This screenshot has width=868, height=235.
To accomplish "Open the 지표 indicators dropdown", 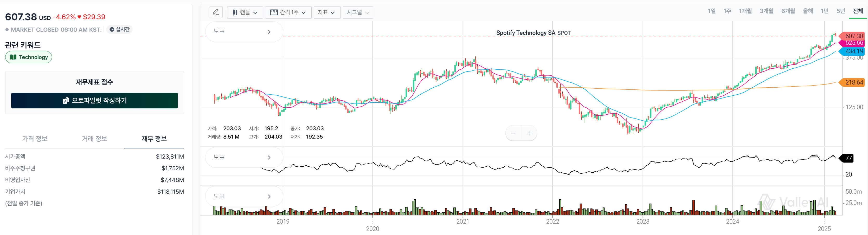I will tap(326, 12).
